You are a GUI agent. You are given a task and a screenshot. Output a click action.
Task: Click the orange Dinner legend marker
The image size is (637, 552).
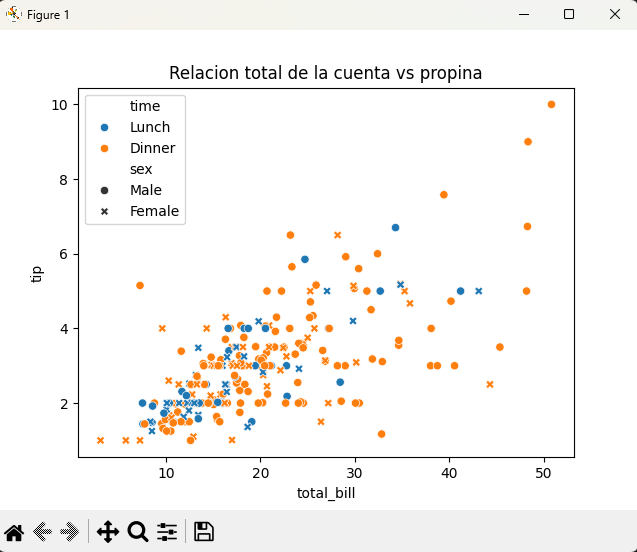pos(105,148)
